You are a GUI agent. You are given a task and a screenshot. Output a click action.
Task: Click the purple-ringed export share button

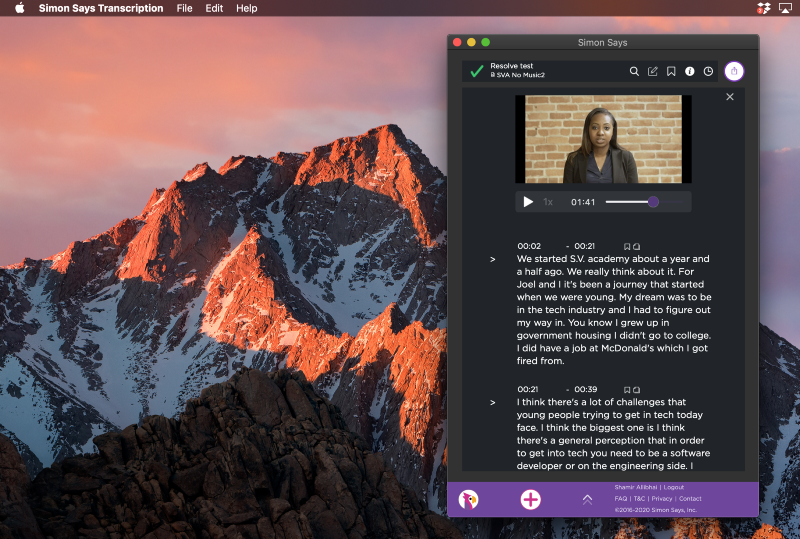(x=734, y=71)
